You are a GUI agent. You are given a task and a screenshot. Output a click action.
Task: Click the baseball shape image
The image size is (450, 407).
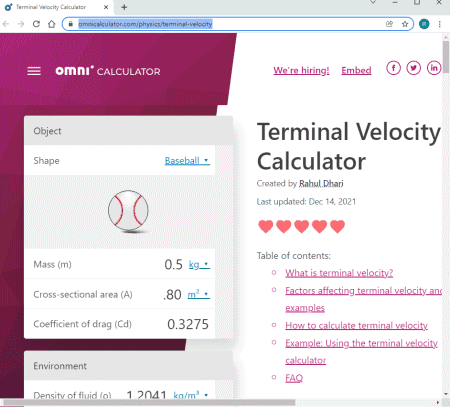click(128, 211)
